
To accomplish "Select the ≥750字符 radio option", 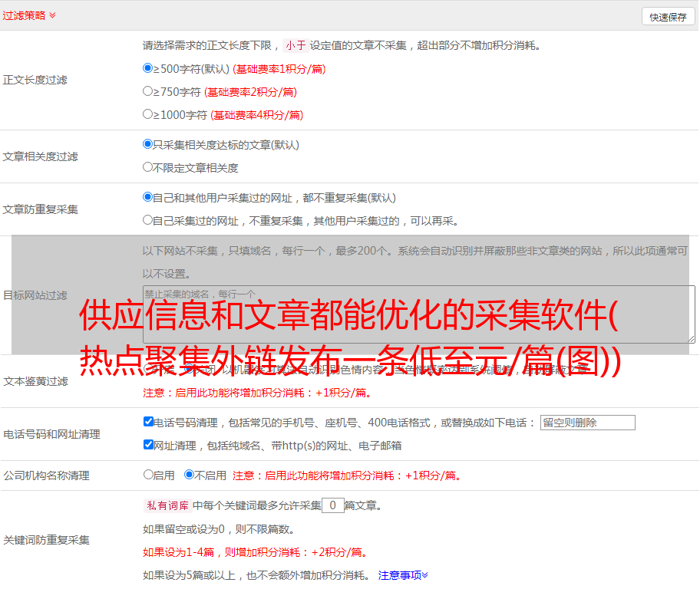I will point(147,91).
